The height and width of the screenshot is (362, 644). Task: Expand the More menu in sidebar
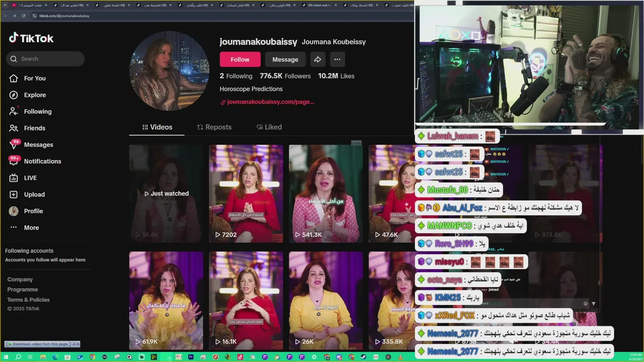click(31, 228)
